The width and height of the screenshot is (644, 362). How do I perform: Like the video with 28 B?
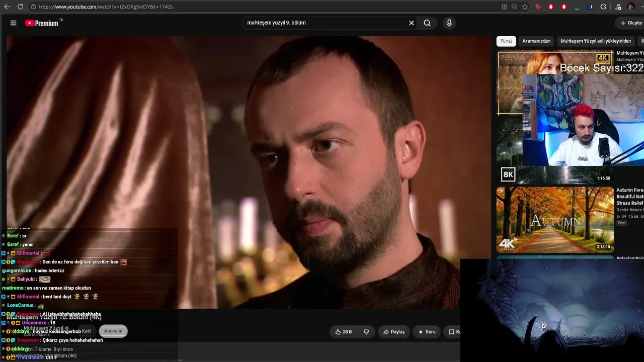[344, 332]
